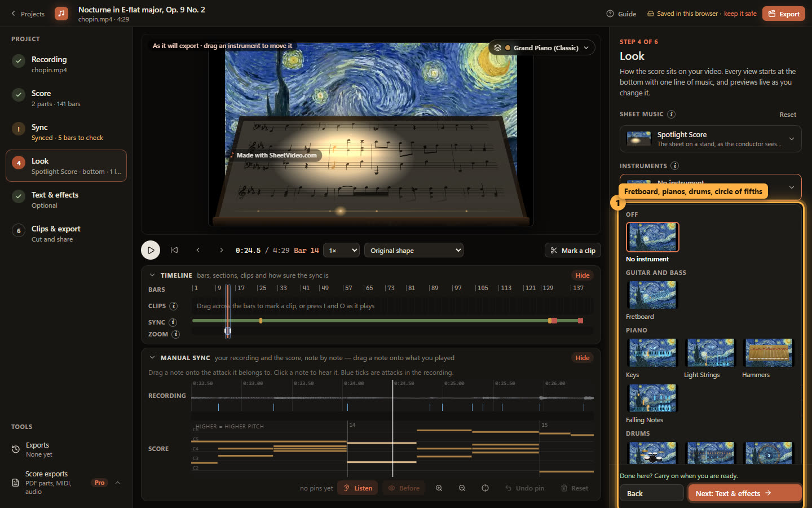Open the Score step
812x508 pixels.
coord(66,98)
